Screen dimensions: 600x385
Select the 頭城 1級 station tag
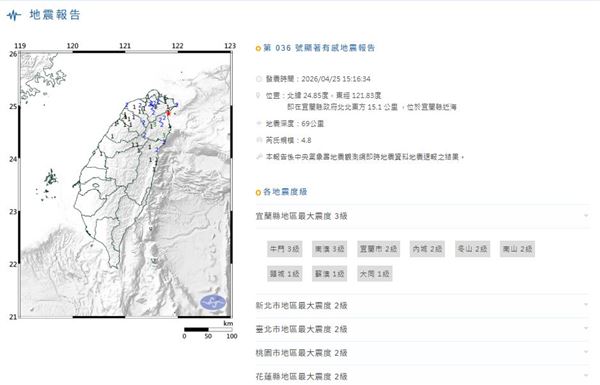click(285, 274)
